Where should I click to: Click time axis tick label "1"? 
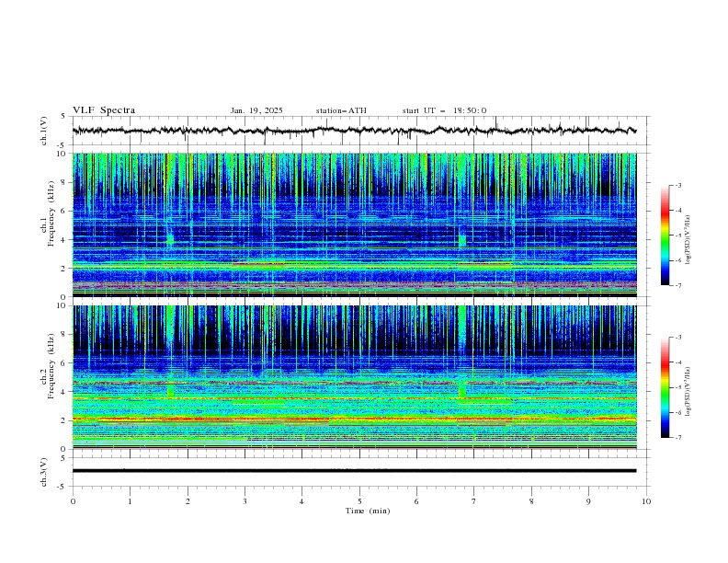(130, 501)
